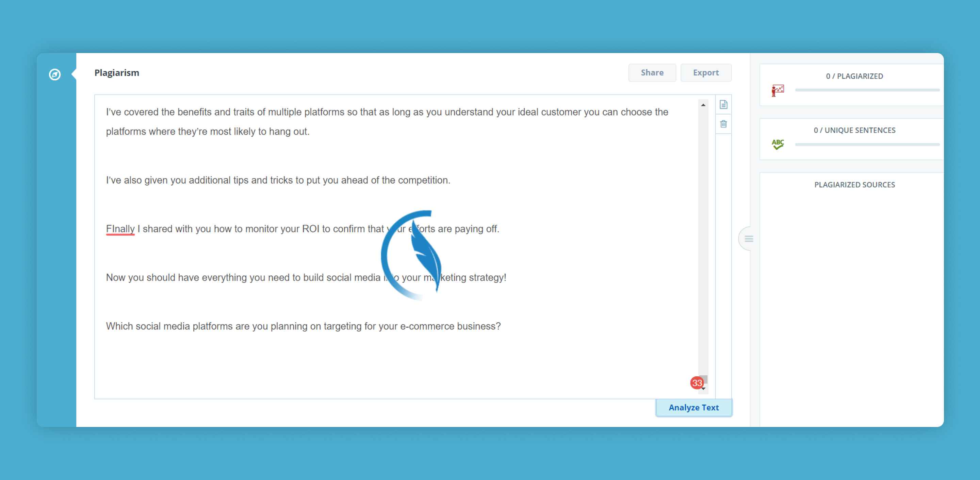Click the delete/trash icon on right panel

[723, 124]
